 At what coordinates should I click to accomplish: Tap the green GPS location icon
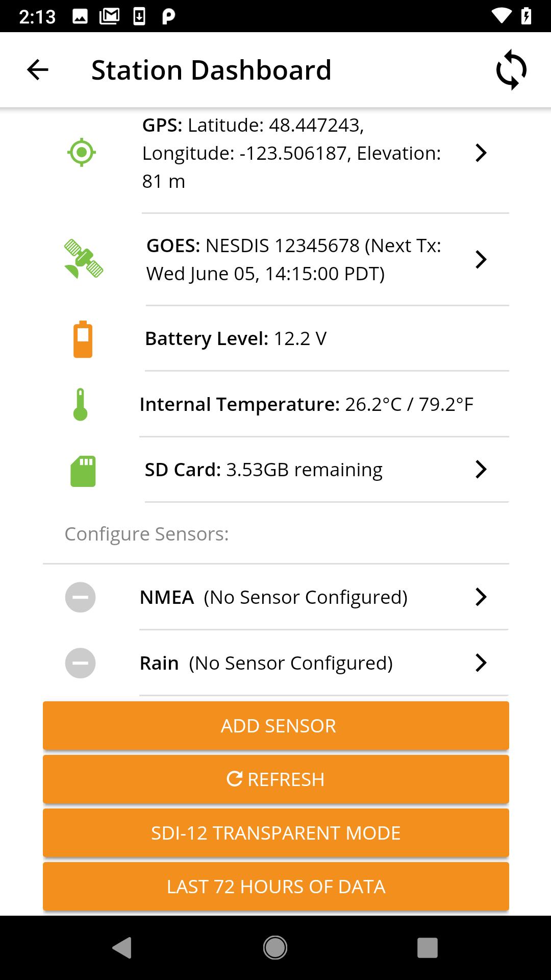point(82,152)
